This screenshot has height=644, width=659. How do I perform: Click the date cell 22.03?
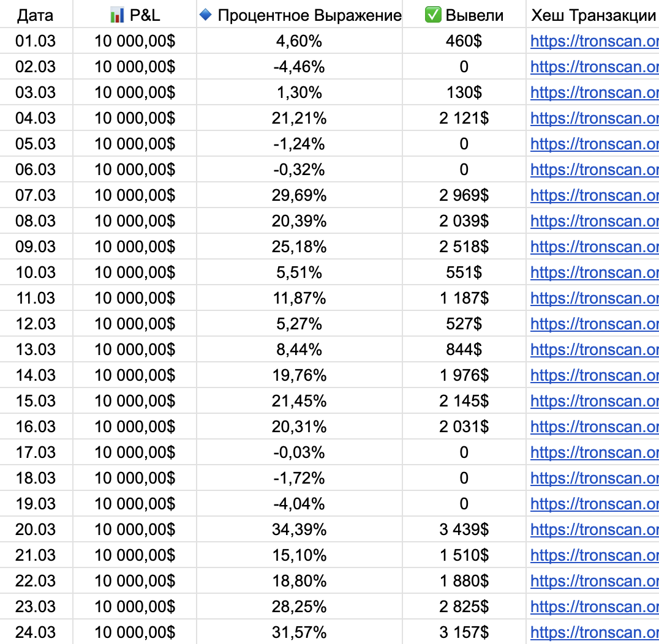click(36, 581)
